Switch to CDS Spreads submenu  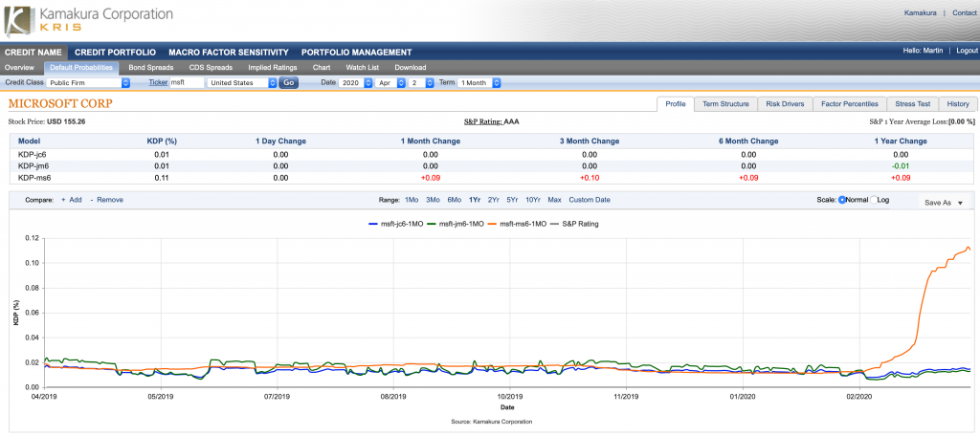[211, 68]
